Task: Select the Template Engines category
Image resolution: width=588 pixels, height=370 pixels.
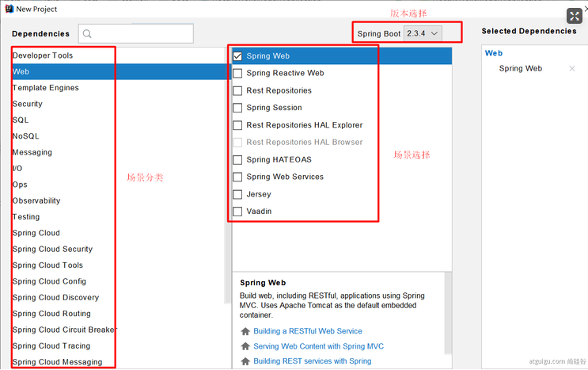Action: (x=45, y=88)
